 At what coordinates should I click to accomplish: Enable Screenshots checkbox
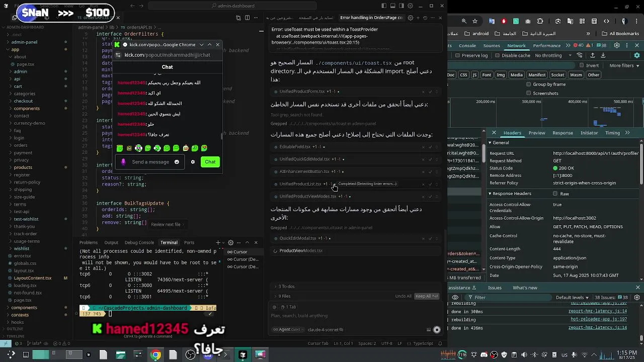click(528, 93)
